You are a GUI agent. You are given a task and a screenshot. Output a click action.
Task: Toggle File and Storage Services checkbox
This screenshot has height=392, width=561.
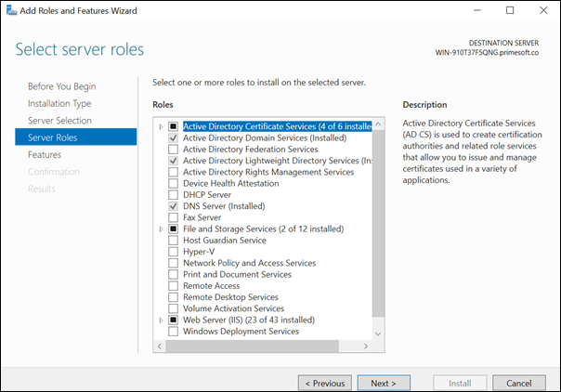click(173, 229)
